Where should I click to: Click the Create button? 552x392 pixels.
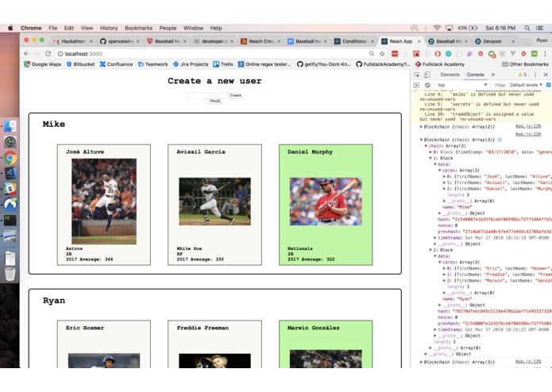pyautogui.click(x=236, y=95)
